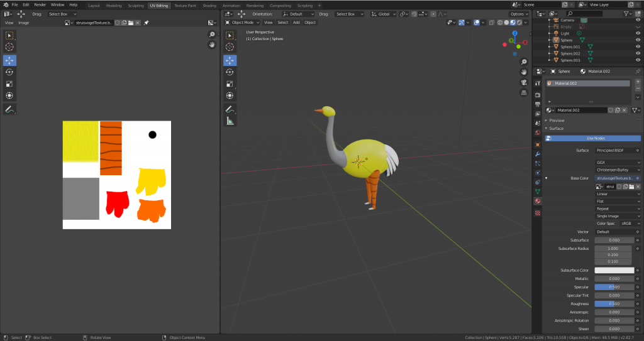Select the Annotate tool in the UV editor

tap(9, 109)
